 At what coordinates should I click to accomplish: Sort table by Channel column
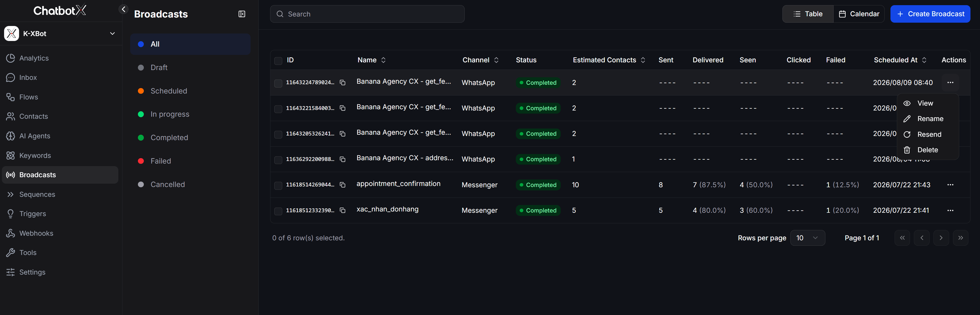pos(480,60)
